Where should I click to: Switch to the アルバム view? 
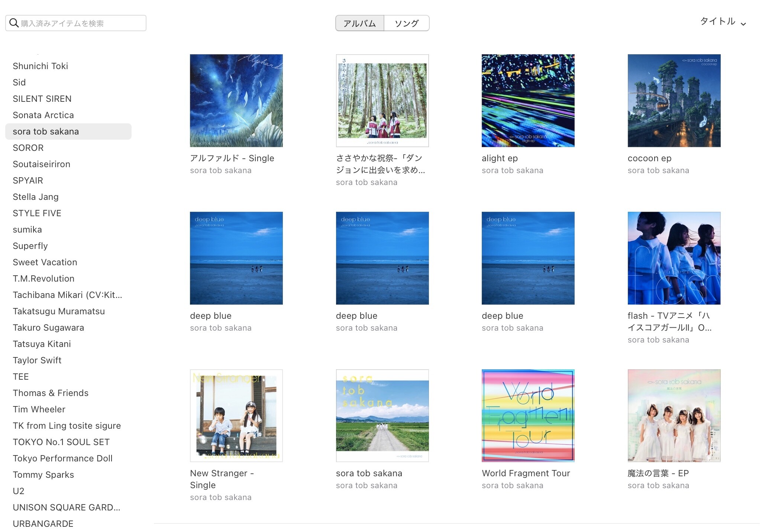click(x=359, y=23)
